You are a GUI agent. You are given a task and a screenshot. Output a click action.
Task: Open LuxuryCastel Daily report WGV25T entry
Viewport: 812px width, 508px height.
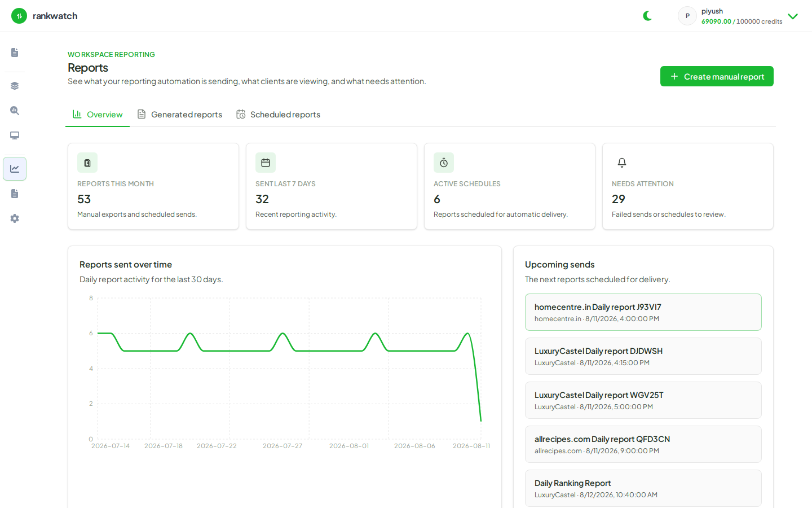[x=643, y=400]
